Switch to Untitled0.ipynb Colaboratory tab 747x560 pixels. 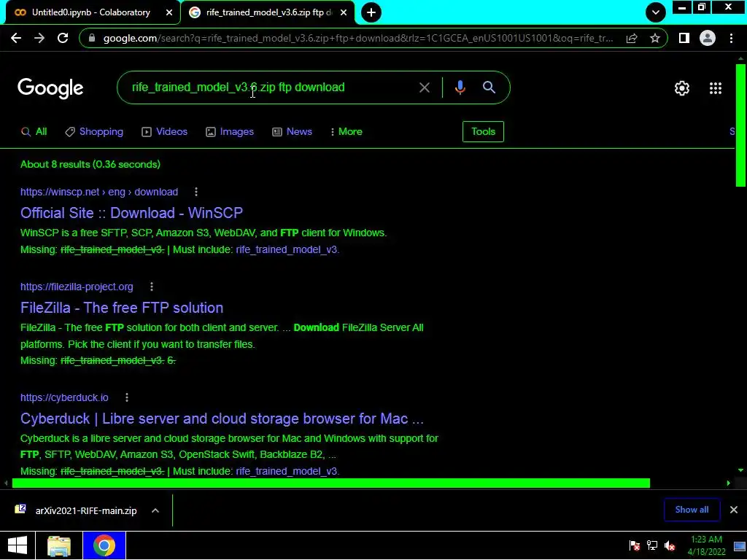click(x=91, y=12)
